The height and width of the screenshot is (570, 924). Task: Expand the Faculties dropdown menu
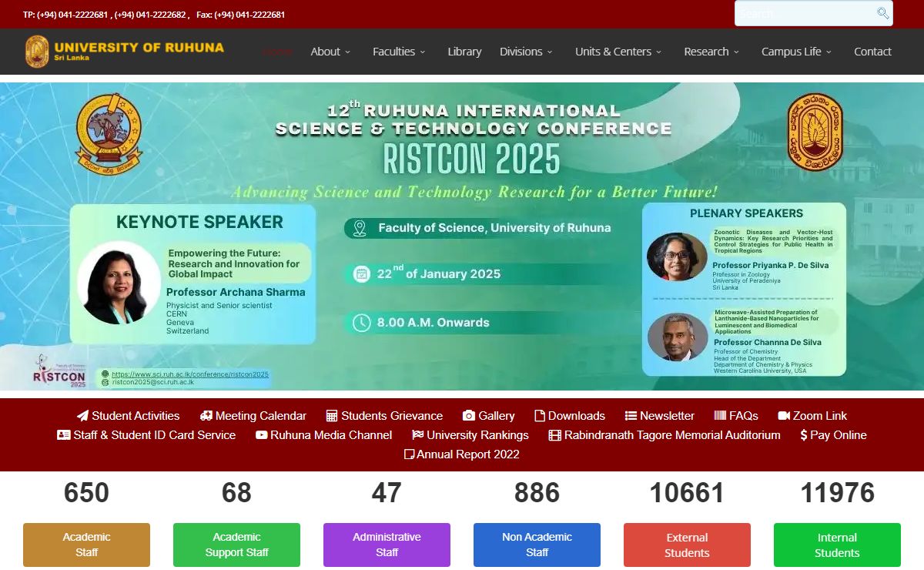(x=399, y=52)
